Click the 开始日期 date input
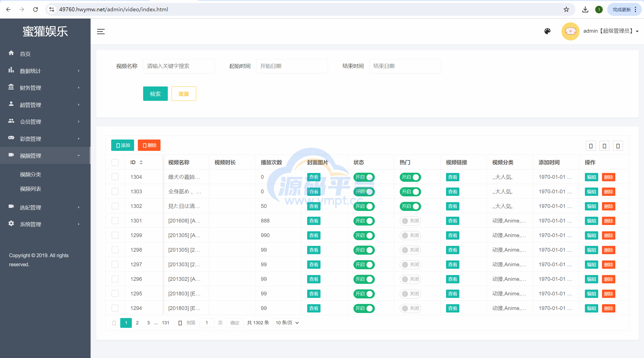The height and width of the screenshot is (358, 644). click(292, 66)
